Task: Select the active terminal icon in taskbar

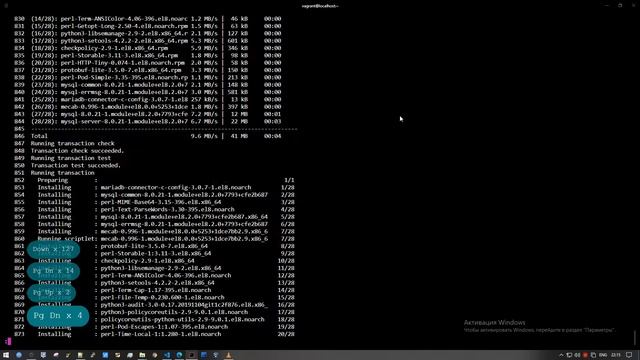Action: [191, 355]
